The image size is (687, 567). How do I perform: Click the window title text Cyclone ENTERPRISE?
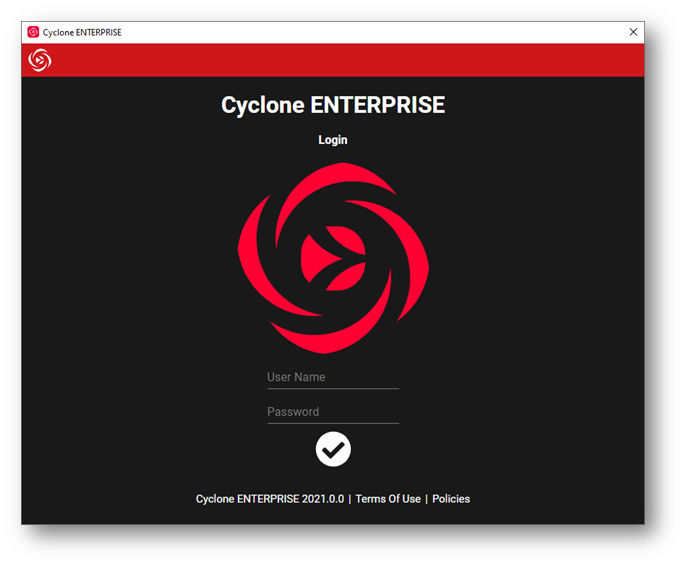tap(82, 32)
